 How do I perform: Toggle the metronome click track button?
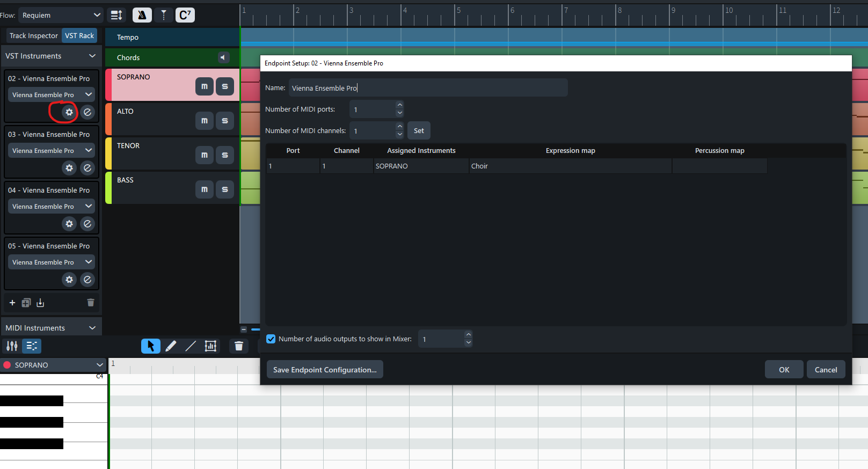(142, 15)
